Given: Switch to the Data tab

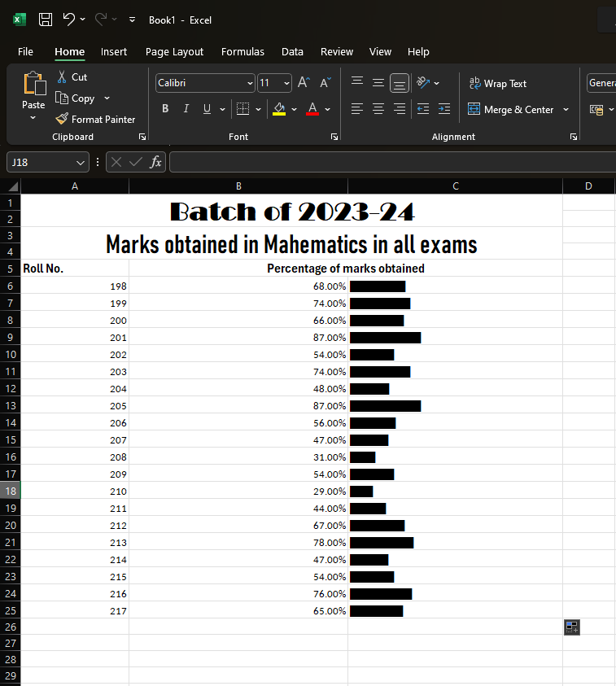Looking at the screenshot, I should coord(292,51).
